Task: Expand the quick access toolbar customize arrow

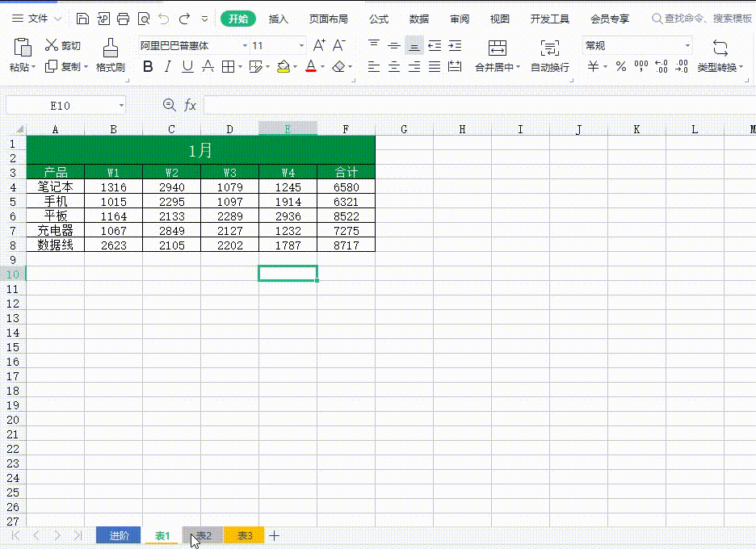Action: click(205, 19)
